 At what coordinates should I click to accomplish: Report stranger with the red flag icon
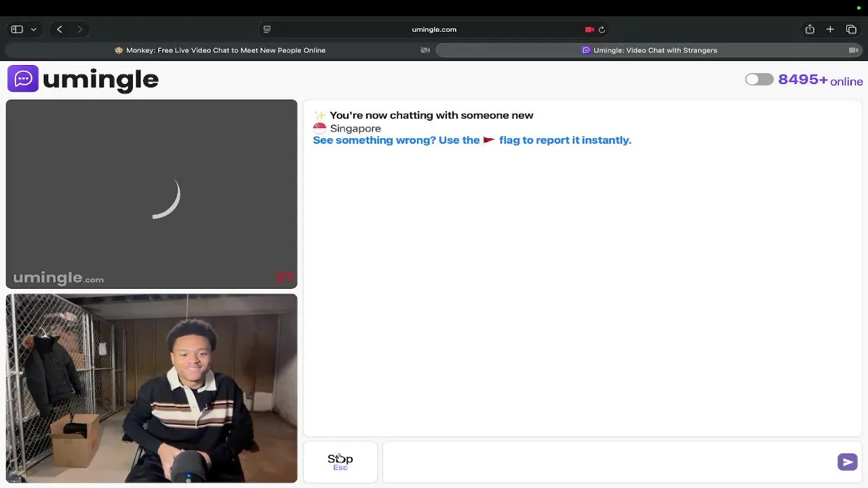point(285,277)
